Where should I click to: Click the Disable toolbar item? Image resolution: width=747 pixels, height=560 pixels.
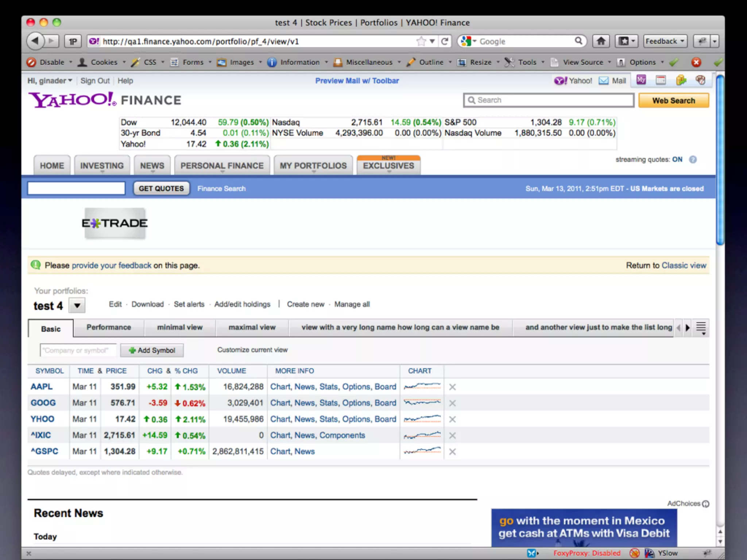coord(51,62)
